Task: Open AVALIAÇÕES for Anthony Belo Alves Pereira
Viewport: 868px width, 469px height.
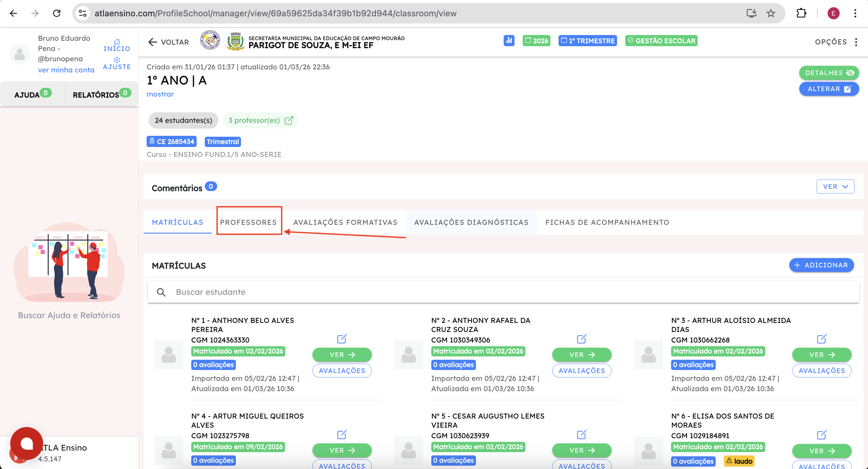Action: pyautogui.click(x=342, y=371)
